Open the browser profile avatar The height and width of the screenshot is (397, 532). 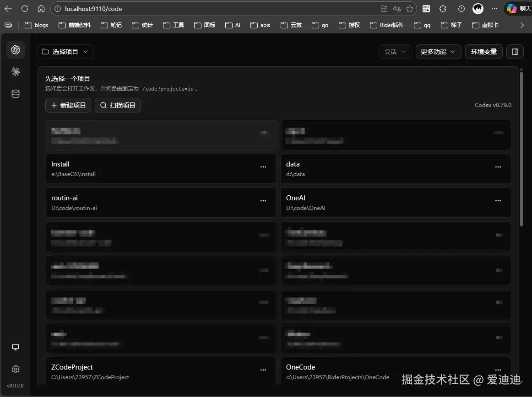click(x=478, y=9)
